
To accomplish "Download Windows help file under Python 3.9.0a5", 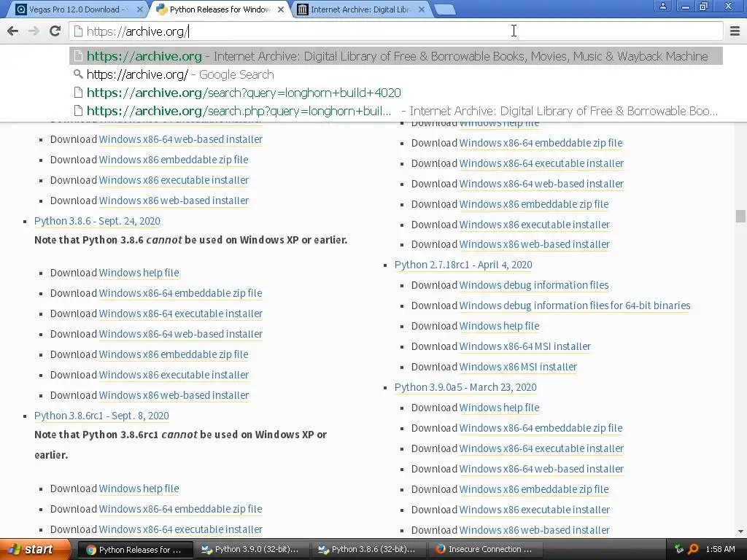I will (x=499, y=408).
